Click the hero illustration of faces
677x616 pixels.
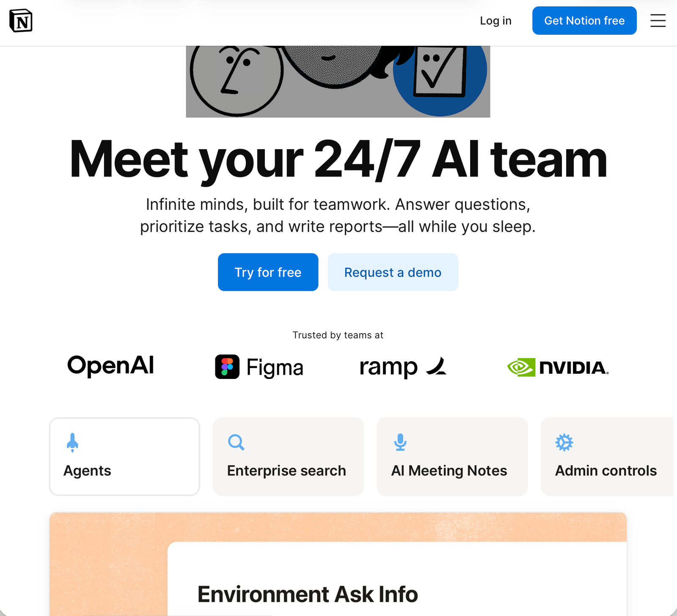pos(338,81)
